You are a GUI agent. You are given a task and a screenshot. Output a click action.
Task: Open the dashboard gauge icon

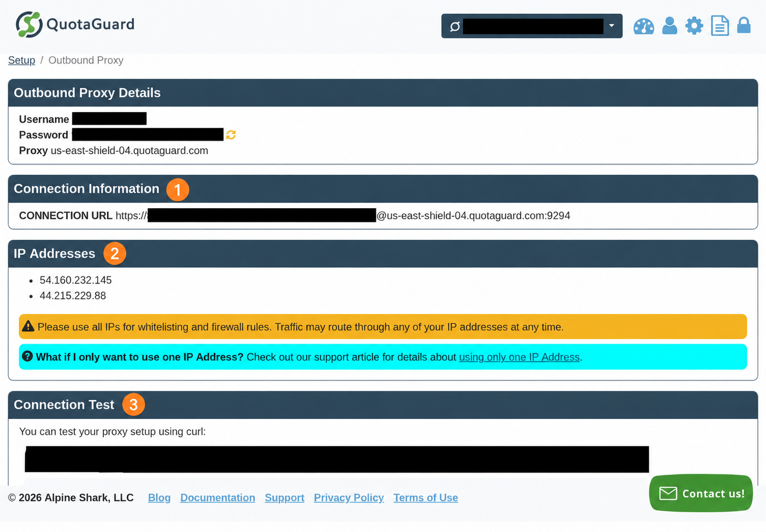point(643,26)
